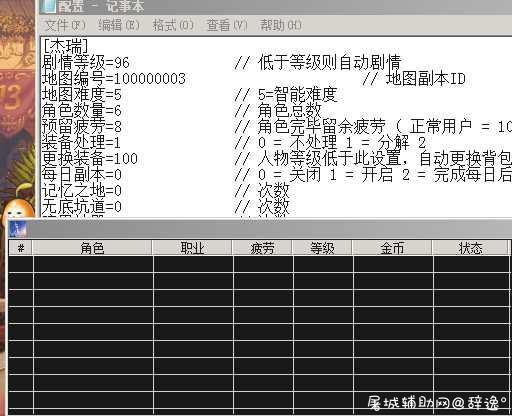512x416 pixels.
Task: Click the comment 角色总数
Action: coord(289,110)
